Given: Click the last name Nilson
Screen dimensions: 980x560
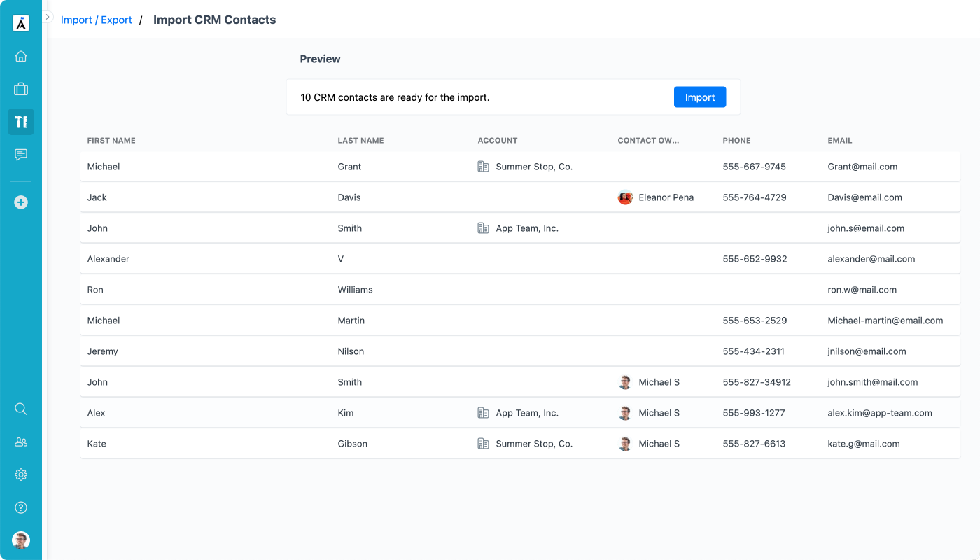Looking at the screenshot, I should 351,351.
